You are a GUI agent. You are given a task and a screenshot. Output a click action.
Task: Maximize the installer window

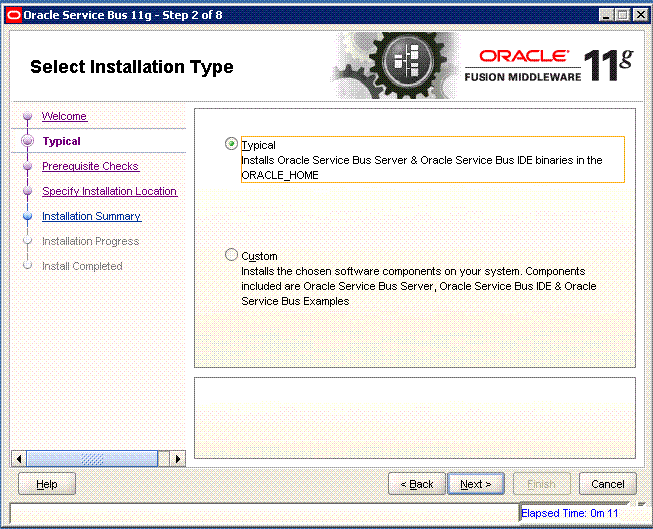click(x=623, y=15)
